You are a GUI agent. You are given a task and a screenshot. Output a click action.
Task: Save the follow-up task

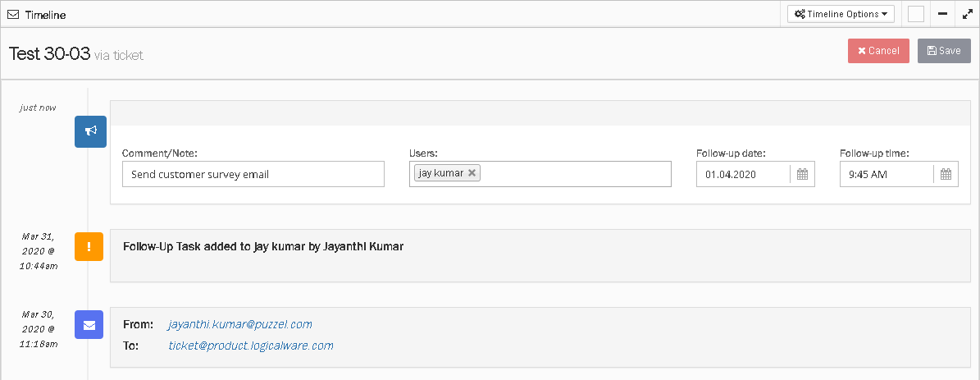944,51
